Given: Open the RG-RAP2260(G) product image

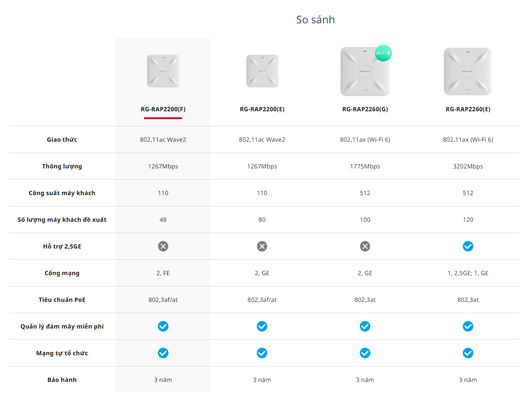Looking at the screenshot, I should 365,71.
